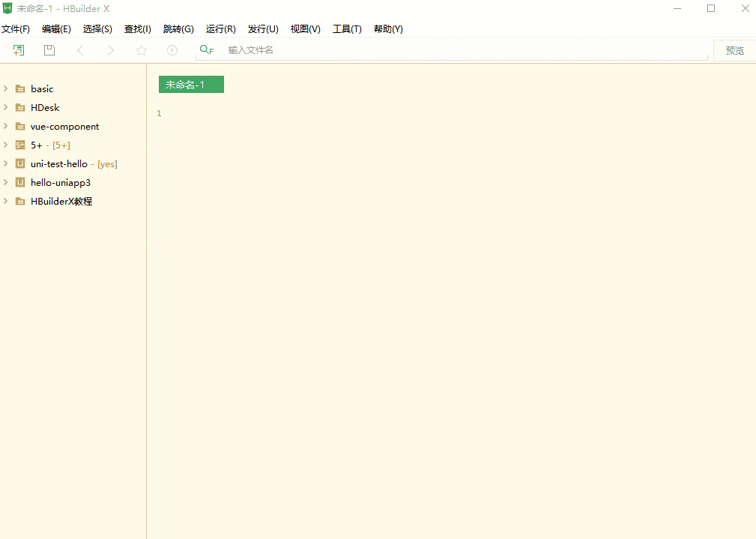Screen dimensions: 756x539
Task: Open the 跳转(G) menu
Action: (x=178, y=29)
